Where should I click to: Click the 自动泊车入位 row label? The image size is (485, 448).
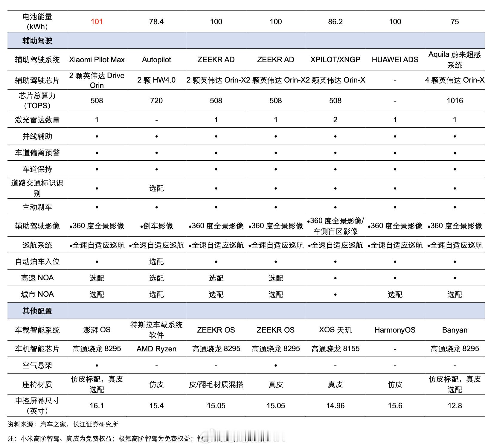37,262
